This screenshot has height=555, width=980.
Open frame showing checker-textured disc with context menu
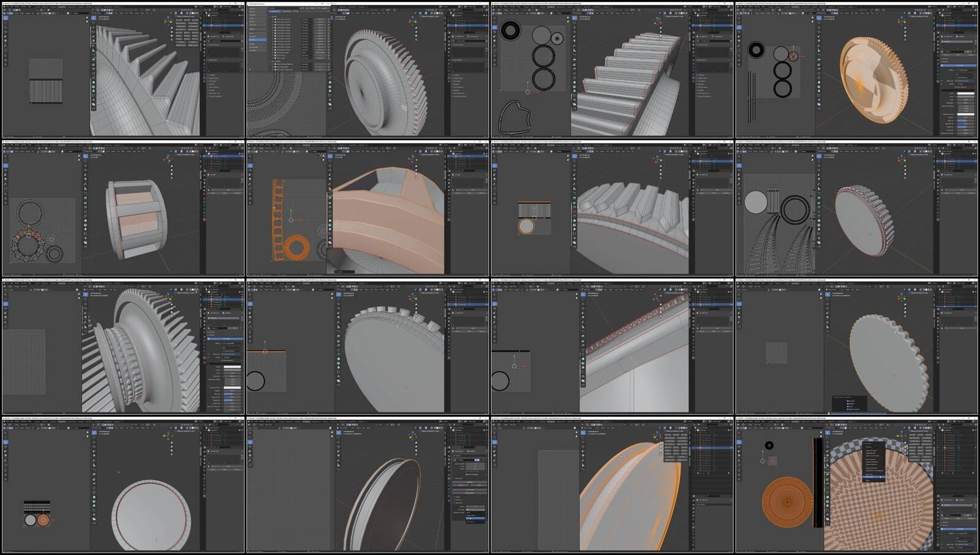(x=856, y=485)
